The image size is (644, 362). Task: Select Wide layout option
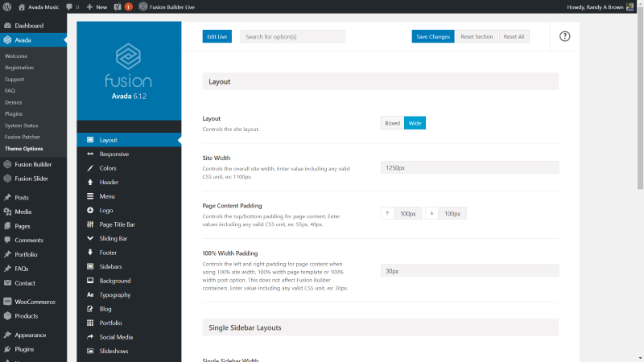click(415, 123)
